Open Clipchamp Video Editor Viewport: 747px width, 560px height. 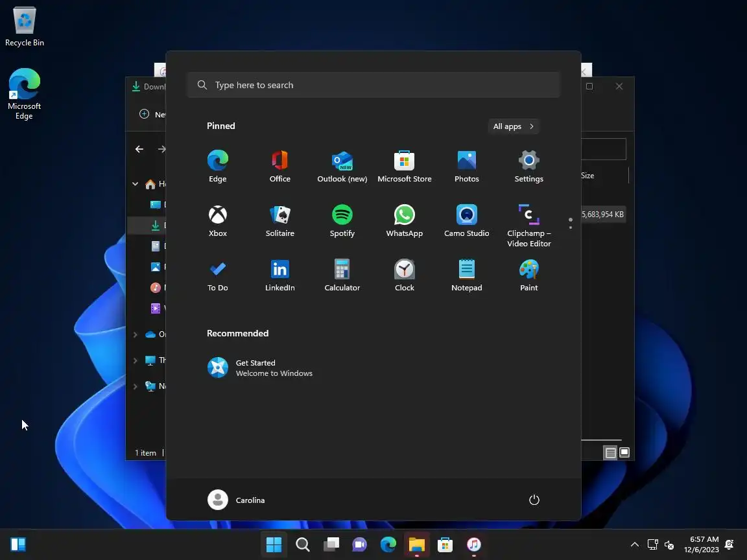click(529, 226)
